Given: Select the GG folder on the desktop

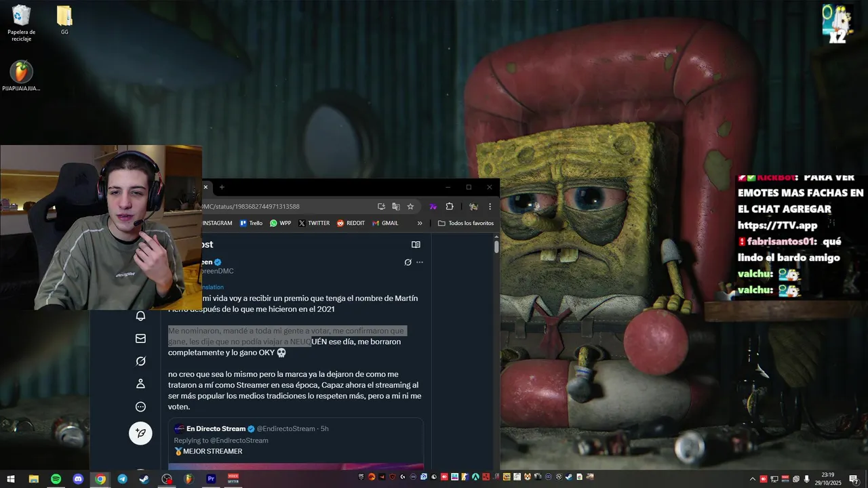Looking at the screenshot, I should 64,20.
